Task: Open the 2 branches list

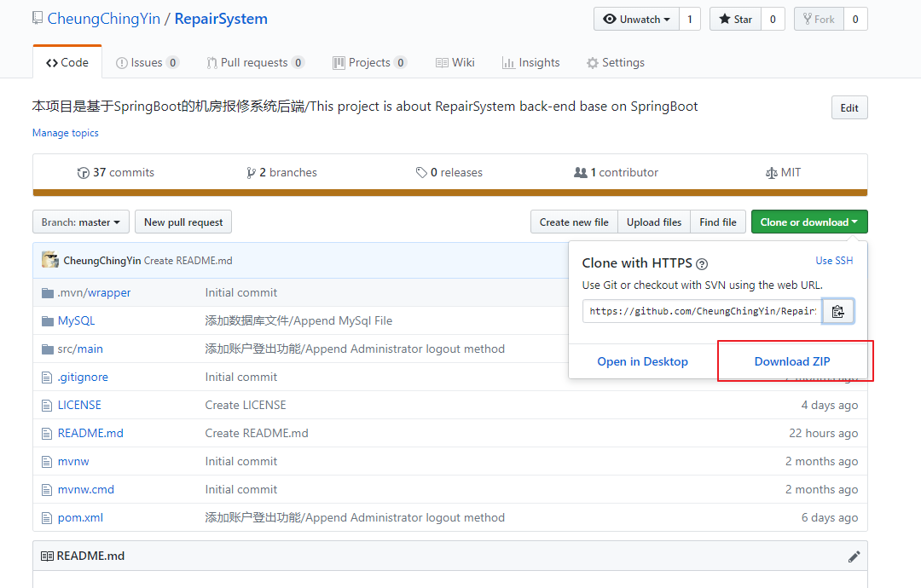Action: tap(282, 172)
